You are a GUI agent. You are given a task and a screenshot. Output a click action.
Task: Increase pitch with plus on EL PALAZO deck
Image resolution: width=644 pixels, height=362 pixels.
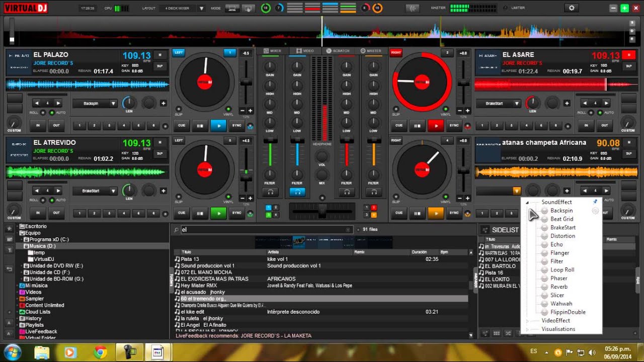(x=250, y=111)
